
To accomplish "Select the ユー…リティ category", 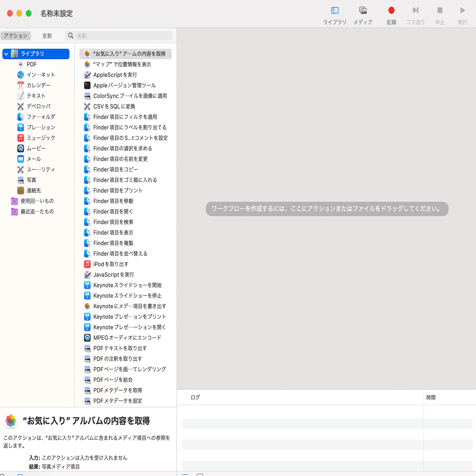I will [x=36, y=170].
